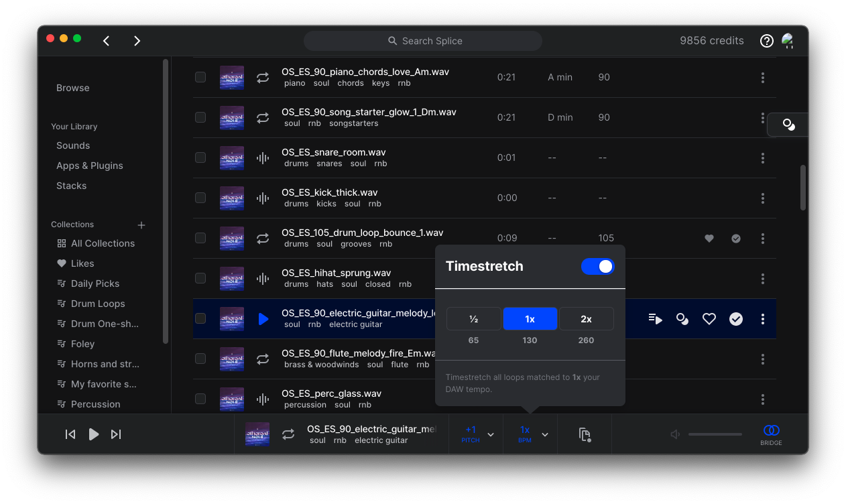Open the help question mark icon
Viewport: 846px width, 504px height.
pos(766,40)
